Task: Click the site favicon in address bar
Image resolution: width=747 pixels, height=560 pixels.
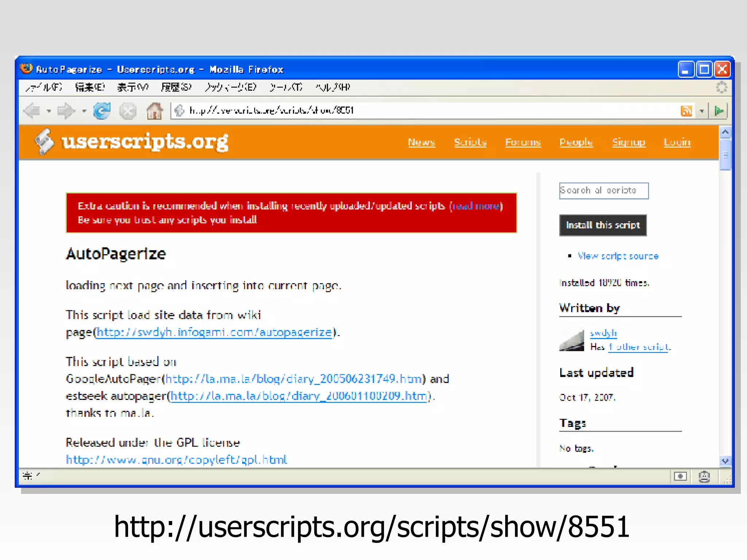Action: [x=179, y=110]
